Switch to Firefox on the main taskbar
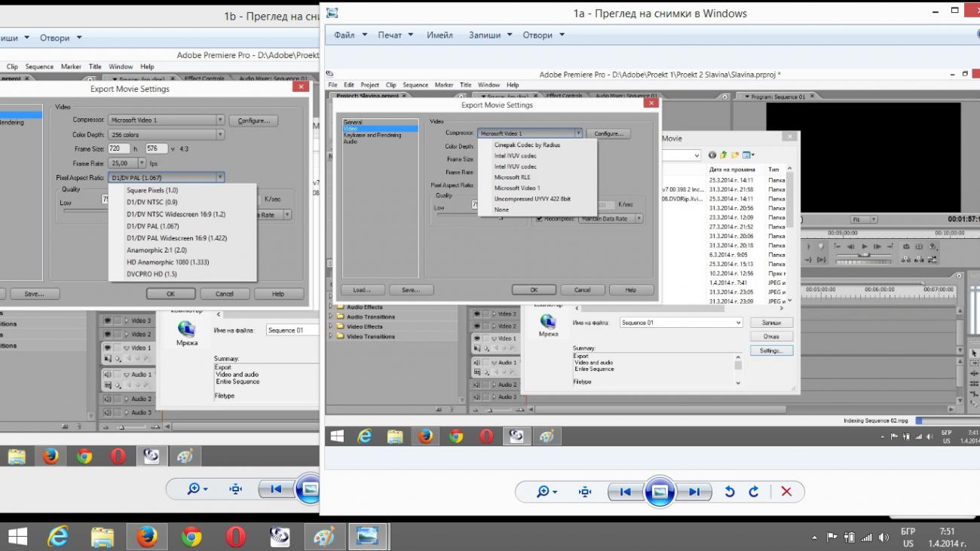Screen dimensions: 980x551 pos(146,536)
